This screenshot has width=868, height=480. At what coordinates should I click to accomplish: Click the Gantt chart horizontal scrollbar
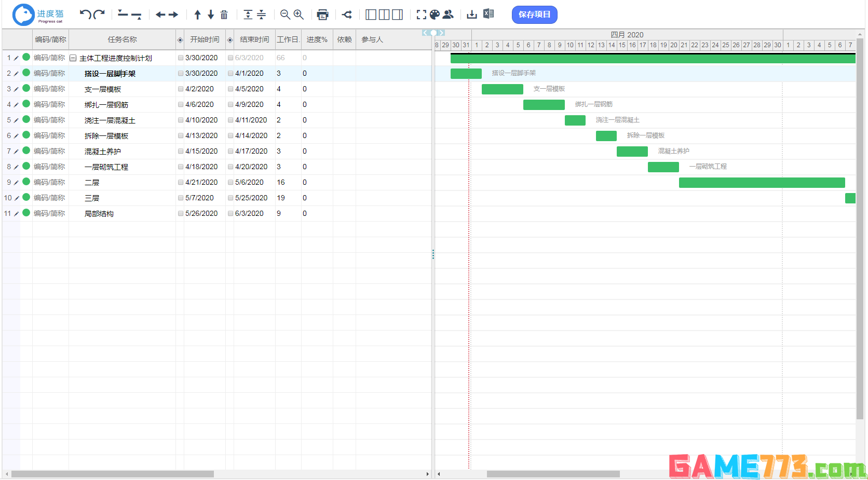tap(553, 474)
